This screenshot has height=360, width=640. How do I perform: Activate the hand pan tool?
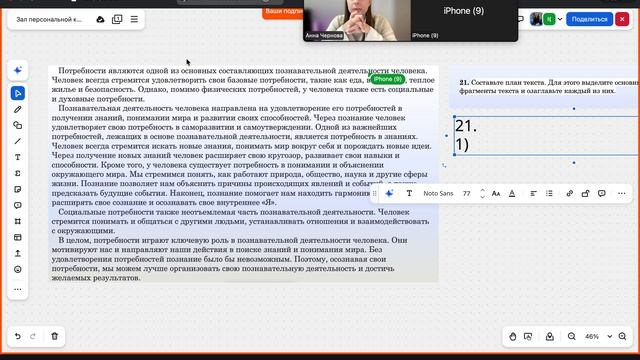[513, 337]
